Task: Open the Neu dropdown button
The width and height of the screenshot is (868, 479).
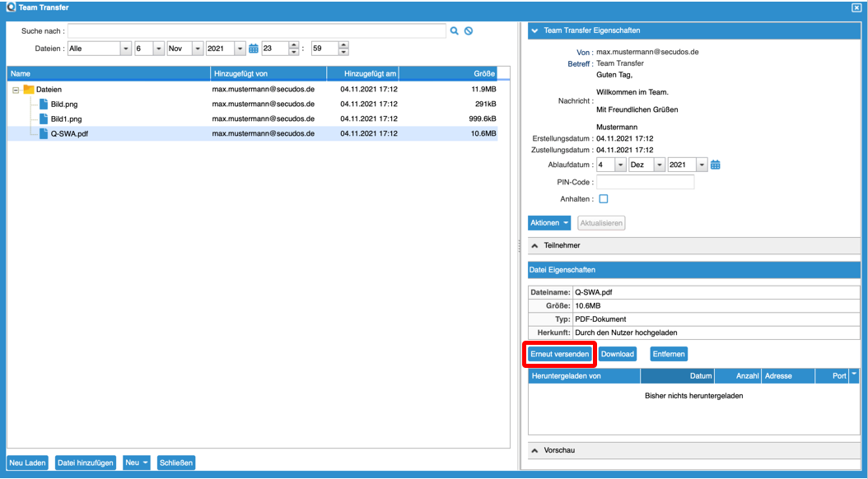Action: coord(137,463)
